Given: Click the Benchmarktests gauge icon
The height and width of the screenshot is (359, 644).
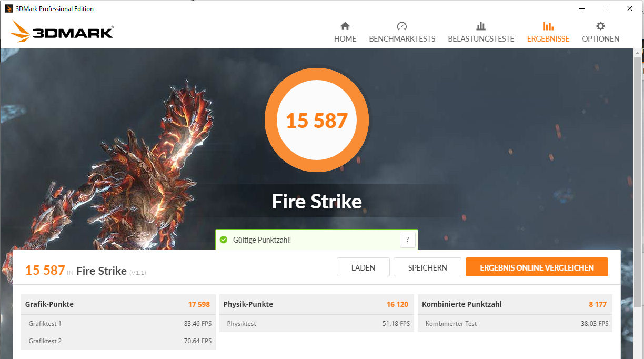Looking at the screenshot, I should (x=402, y=26).
